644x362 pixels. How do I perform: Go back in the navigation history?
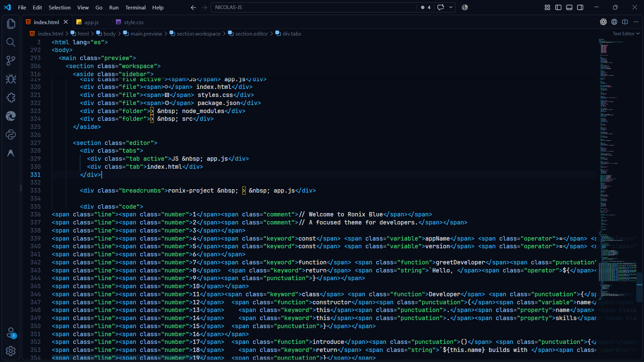[193, 7]
